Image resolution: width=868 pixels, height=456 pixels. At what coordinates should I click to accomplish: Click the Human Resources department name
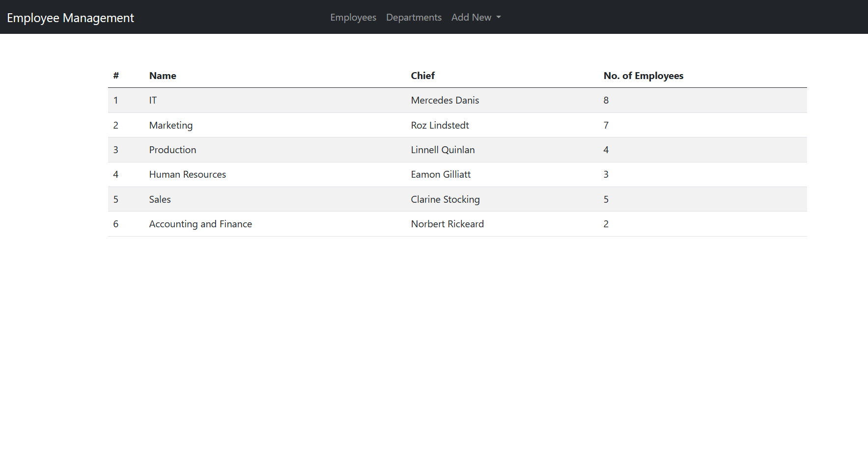click(x=187, y=174)
